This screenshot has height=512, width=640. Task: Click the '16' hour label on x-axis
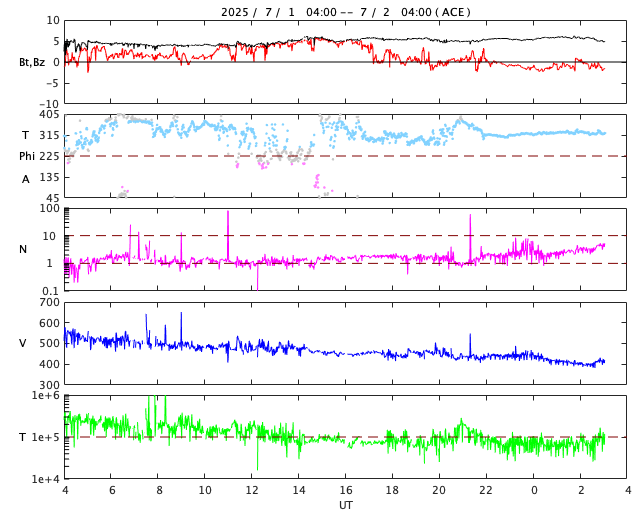click(346, 490)
